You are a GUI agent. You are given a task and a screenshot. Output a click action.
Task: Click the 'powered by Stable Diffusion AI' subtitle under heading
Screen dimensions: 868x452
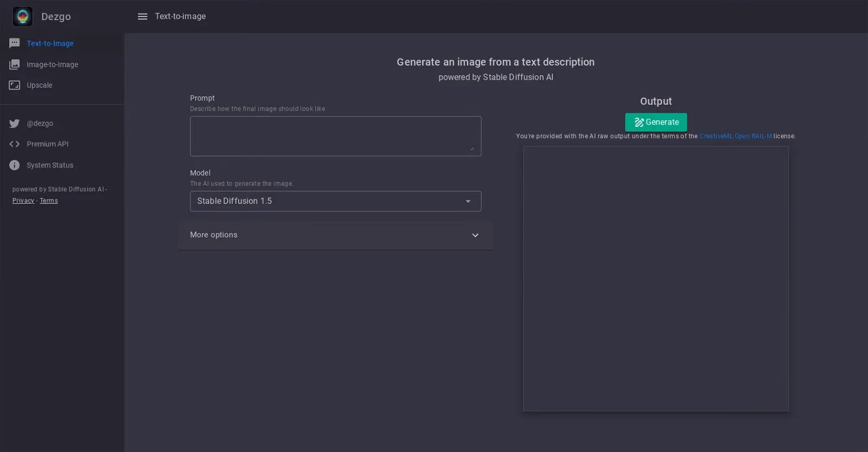pos(496,78)
